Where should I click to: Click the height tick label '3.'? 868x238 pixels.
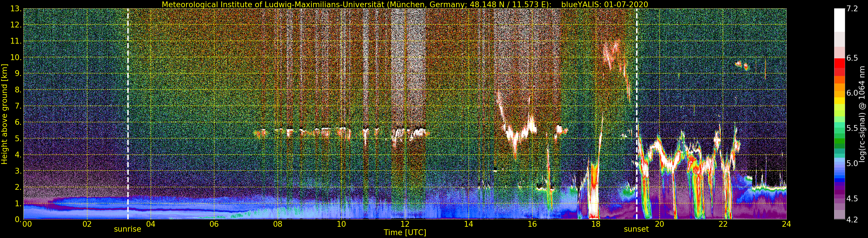tap(18, 171)
